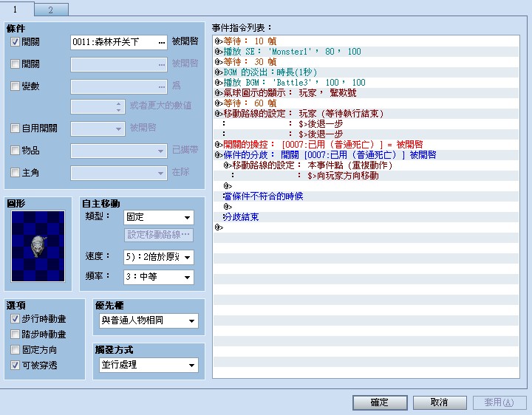
Task: Enable the 變數 condition checkbox
Action: pyautogui.click(x=15, y=86)
